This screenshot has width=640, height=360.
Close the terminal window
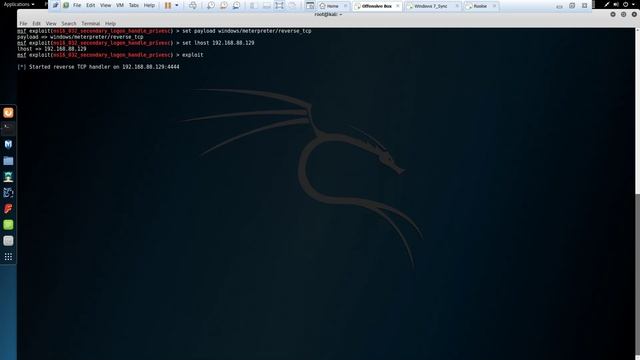tap(634, 14)
